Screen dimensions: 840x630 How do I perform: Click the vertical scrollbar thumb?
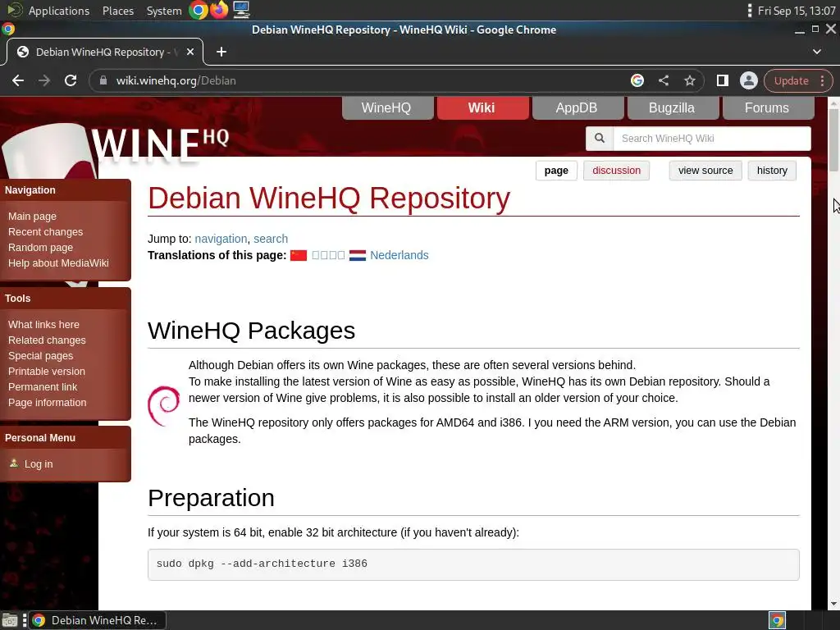[x=833, y=140]
